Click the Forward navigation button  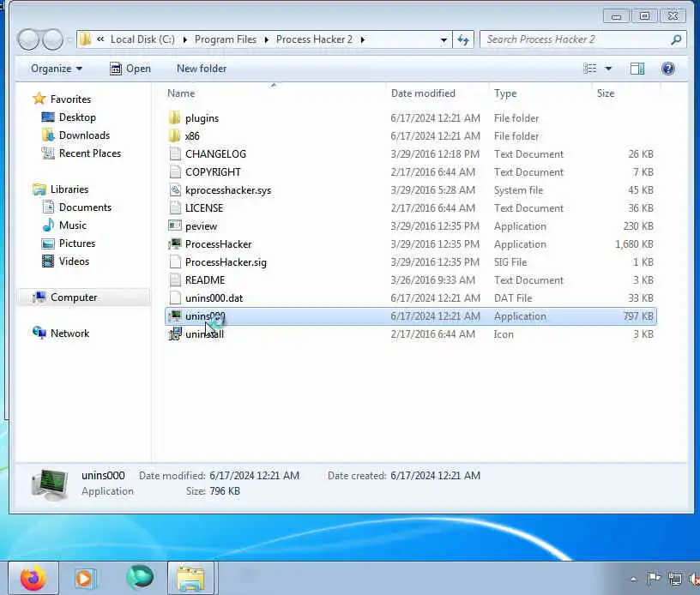53,39
